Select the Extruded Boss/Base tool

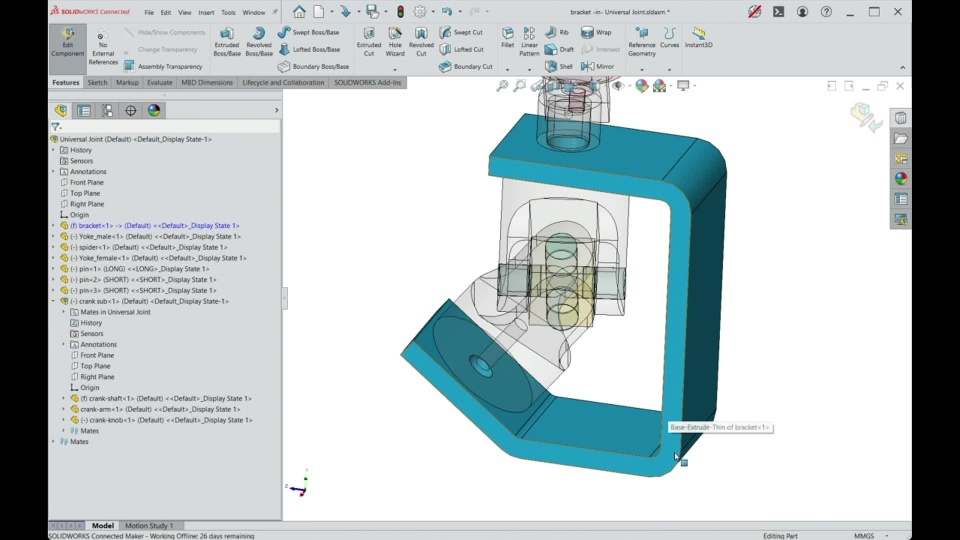click(x=227, y=42)
